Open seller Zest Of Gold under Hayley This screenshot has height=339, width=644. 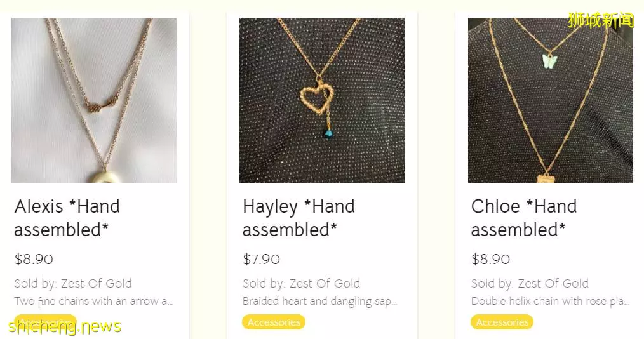325,283
